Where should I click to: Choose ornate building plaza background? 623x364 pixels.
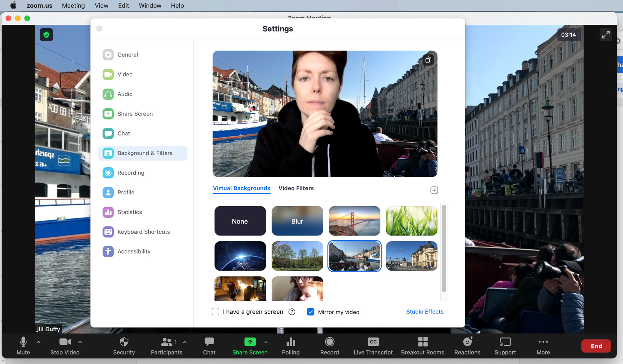(411, 256)
